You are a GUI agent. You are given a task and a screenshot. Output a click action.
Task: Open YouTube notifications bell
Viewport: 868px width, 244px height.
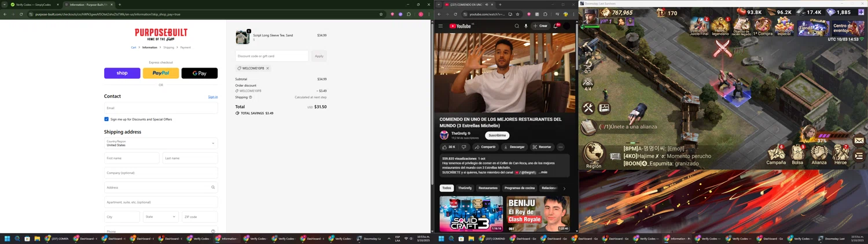pos(557,26)
